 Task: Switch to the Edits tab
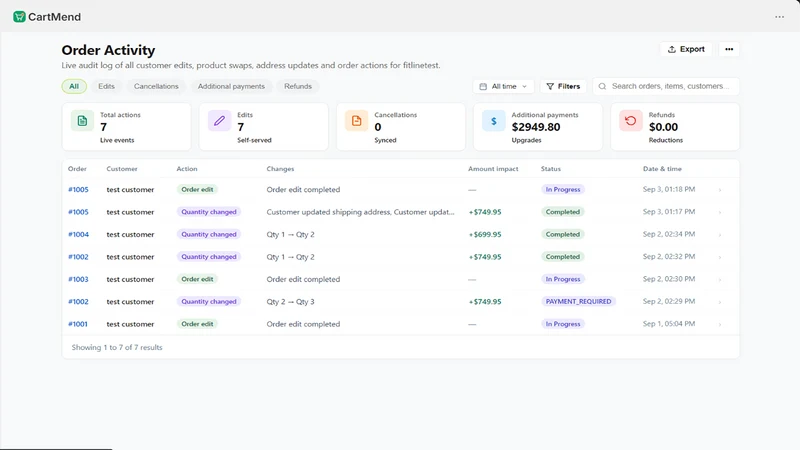click(x=106, y=86)
